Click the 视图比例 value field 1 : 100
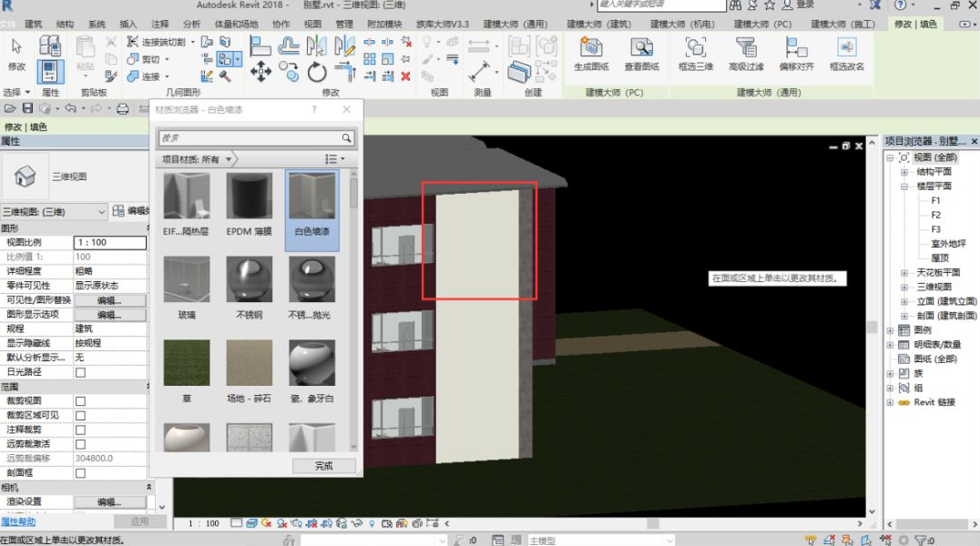980x546 pixels. [110, 242]
